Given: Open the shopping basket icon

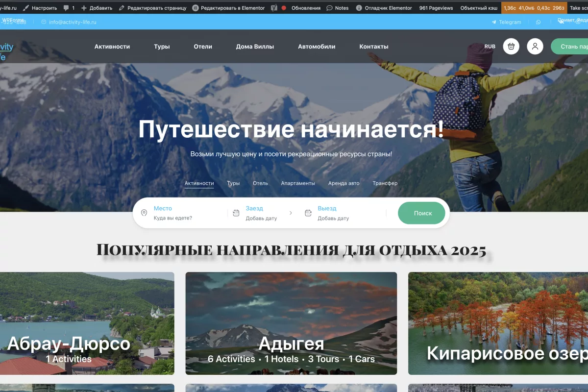Looking at the screenshot, I should (x=511, y=47).
